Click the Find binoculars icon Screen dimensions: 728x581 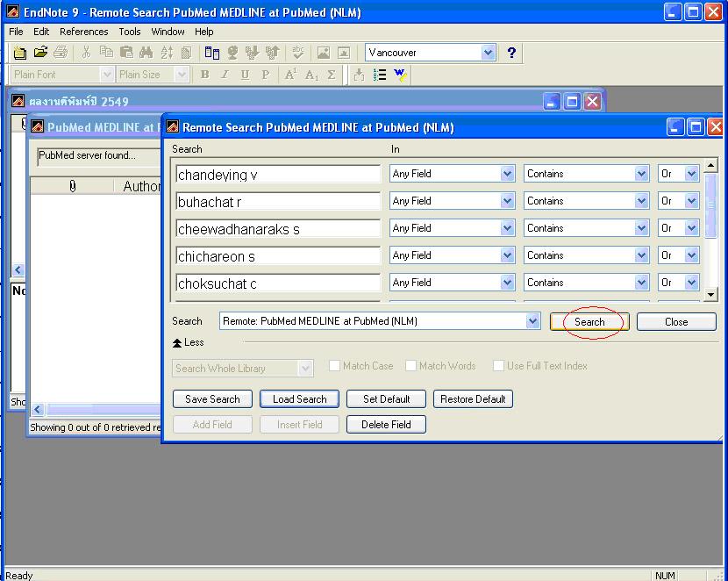146,52
